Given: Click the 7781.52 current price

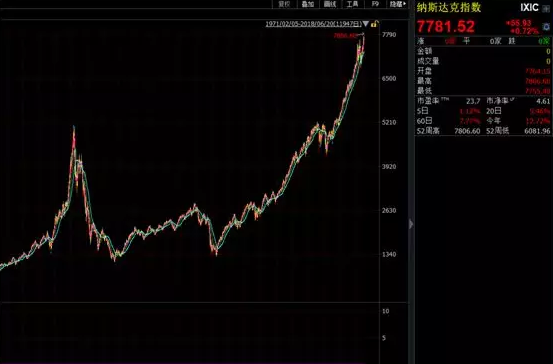Looking at the screenshot, I should [x=446, y=26].
